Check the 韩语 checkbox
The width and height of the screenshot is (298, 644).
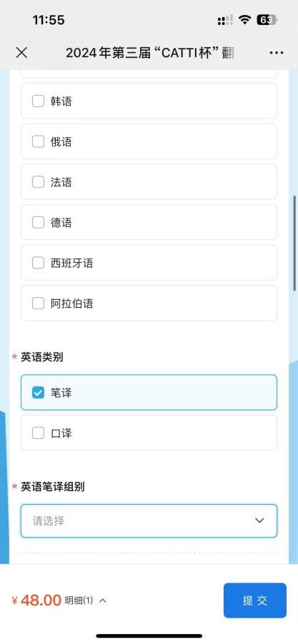coord(38,101)
